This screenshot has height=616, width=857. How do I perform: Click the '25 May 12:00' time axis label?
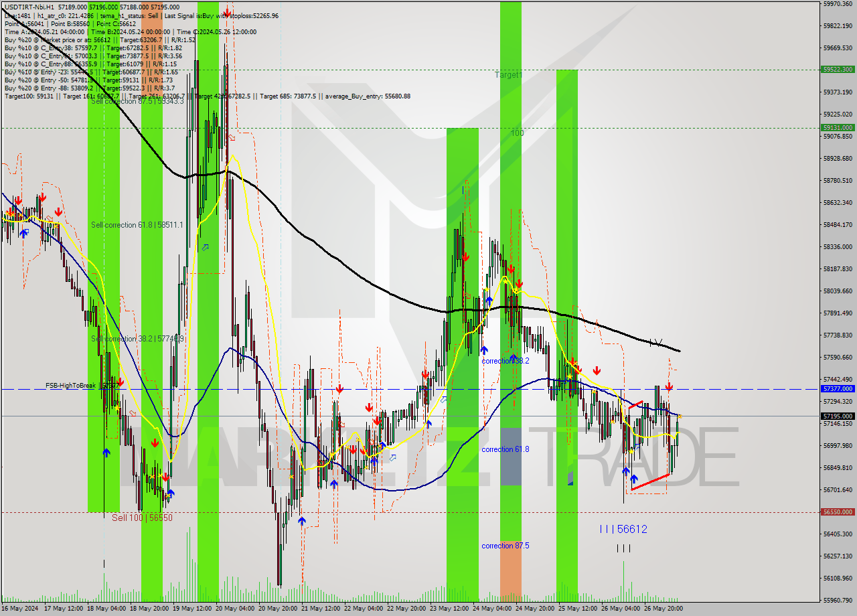[578, 608]
